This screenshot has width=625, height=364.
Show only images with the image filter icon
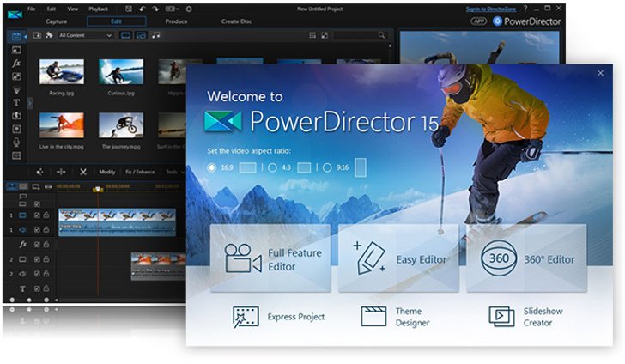[141, 35]
